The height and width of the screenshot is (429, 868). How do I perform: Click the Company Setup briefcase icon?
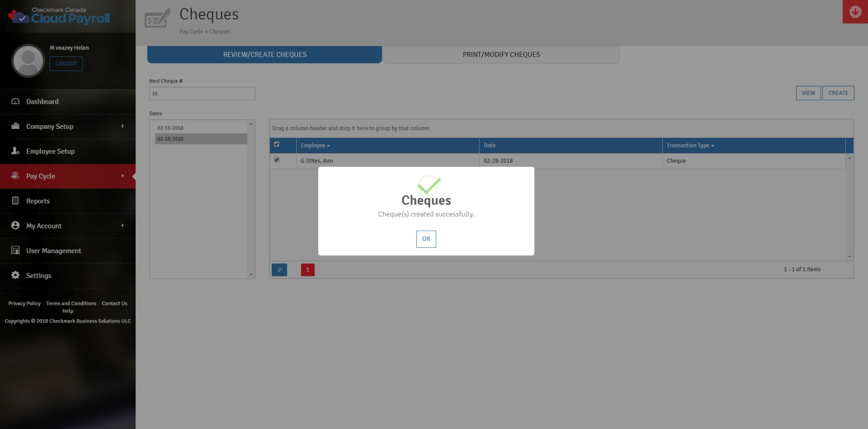click(15, 126)
